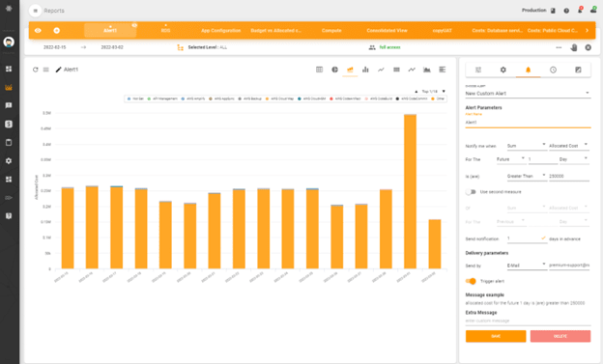Switch to grid list view icon
The width and height of the screenshot is (603, 364).
pos(396,70)
